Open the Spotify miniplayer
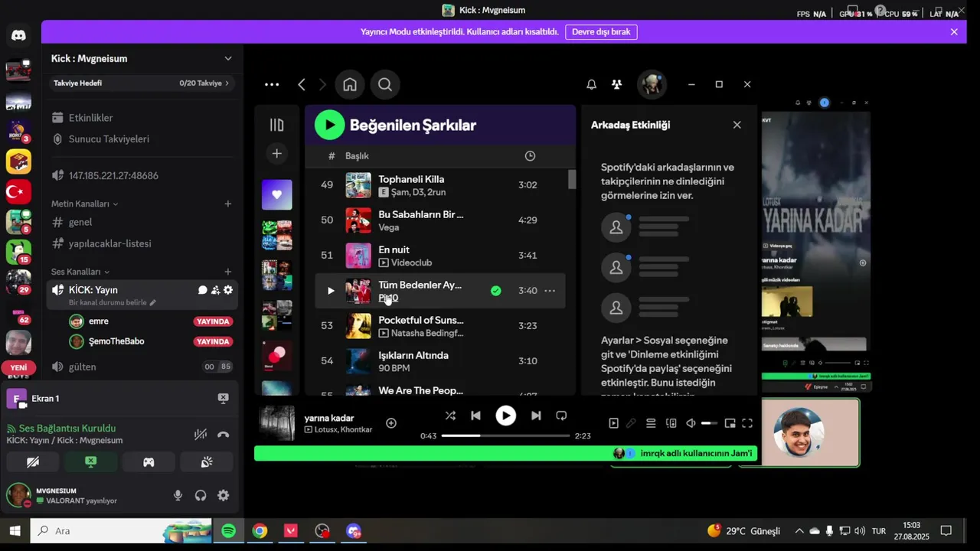980x551 pixels. tap(730, 423)
